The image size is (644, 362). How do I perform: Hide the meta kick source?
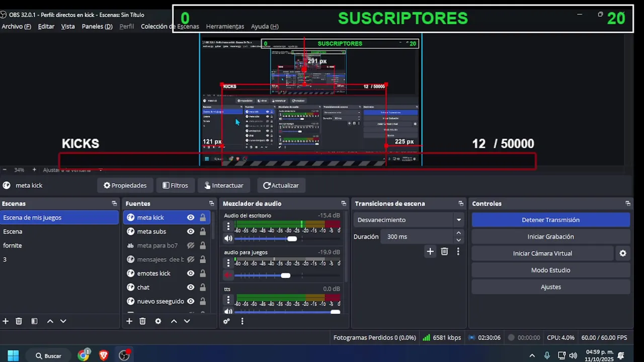(x=191, y=218)
